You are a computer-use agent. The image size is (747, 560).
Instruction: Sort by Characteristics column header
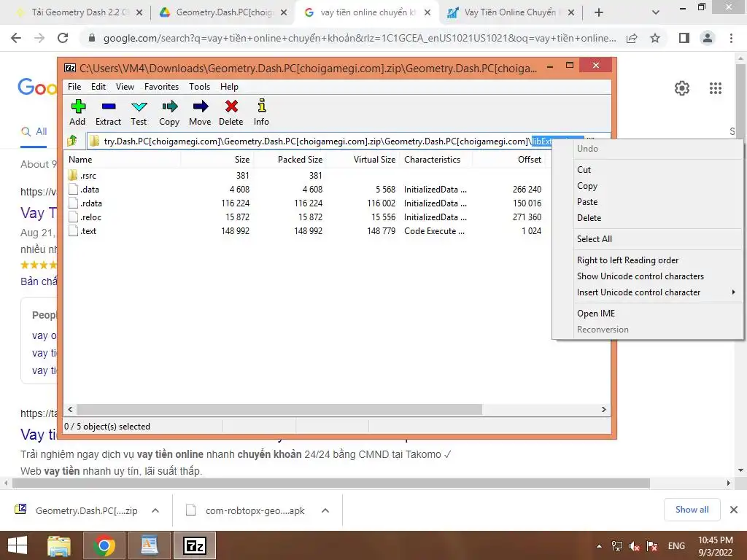(x=436, y=160)
